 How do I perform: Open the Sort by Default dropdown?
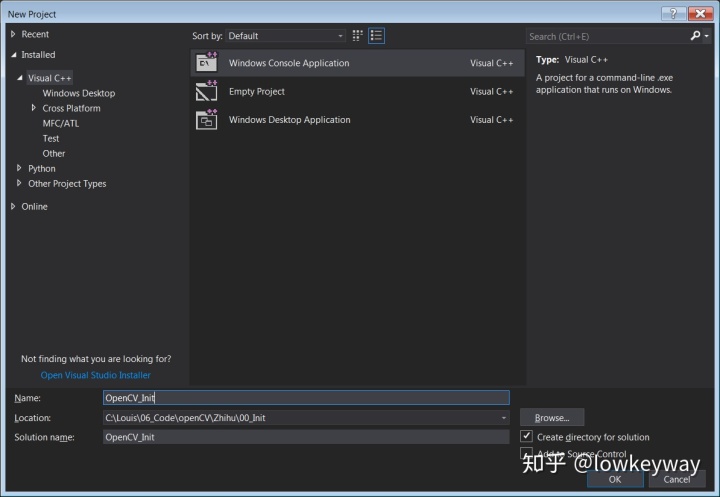coord(285,36)
